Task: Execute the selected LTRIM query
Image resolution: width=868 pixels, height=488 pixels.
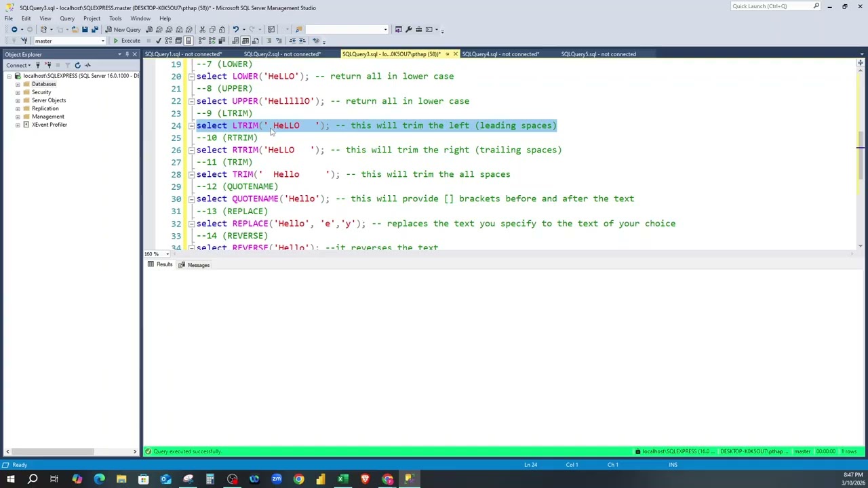Action: [127, 41]
